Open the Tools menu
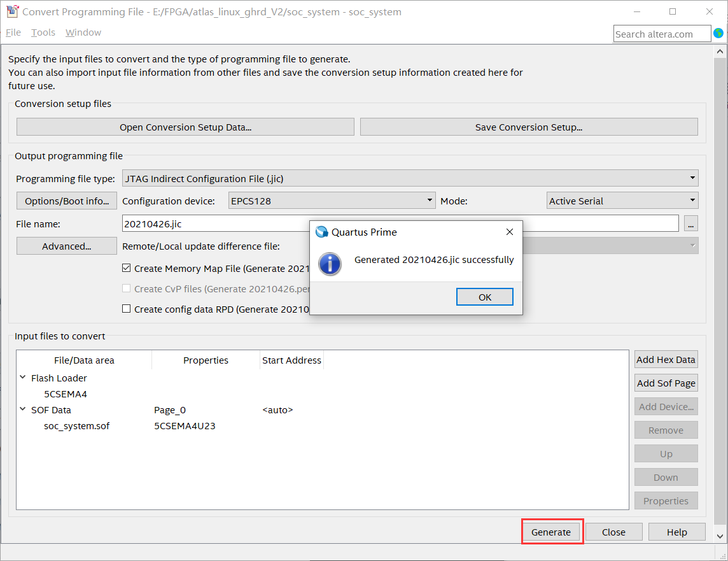728x561 pixels. tap(43, 32)
